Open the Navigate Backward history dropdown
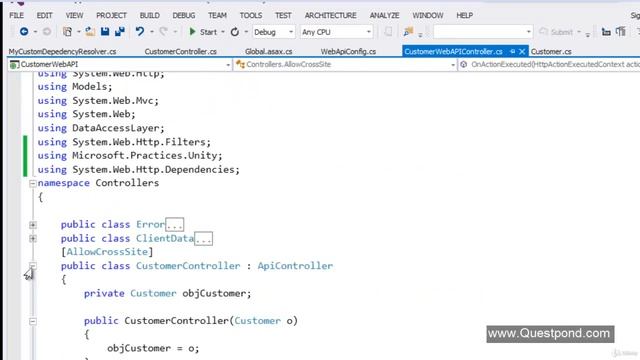The image size is (640, 360). click(x=35, y=32)
